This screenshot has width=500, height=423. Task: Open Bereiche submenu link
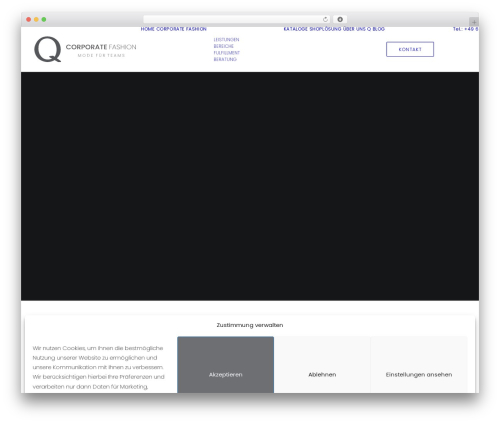click(224, 46)
